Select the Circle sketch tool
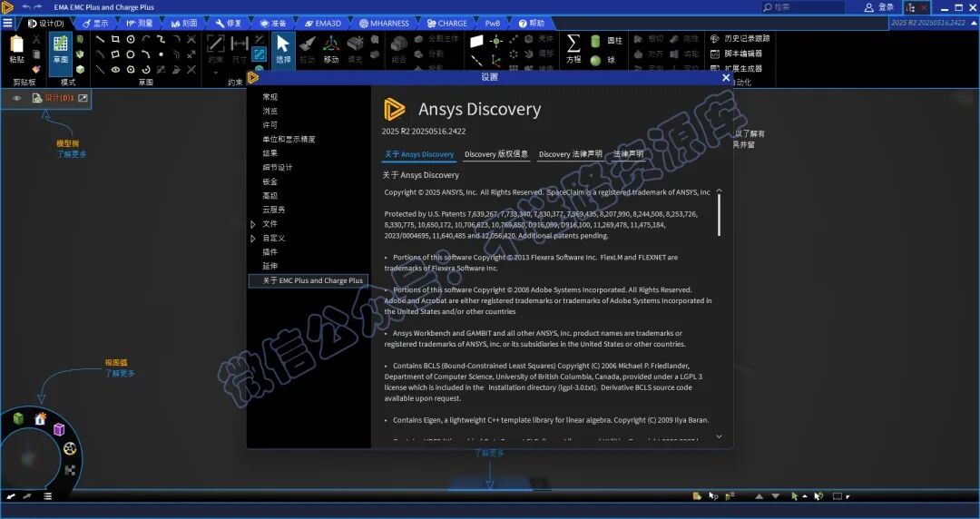Image resolution: width=980 pixels, height=519 pixels. [131, 39]
